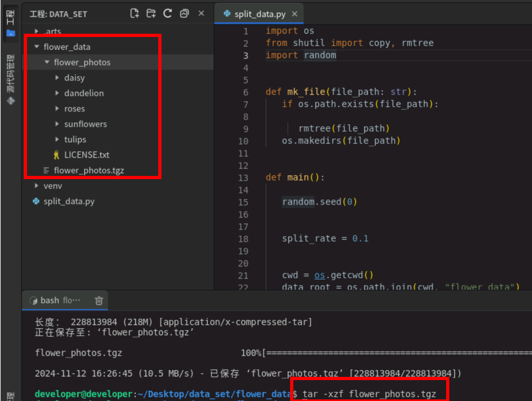Expand the .arts folder arrow

pos(36,31)
